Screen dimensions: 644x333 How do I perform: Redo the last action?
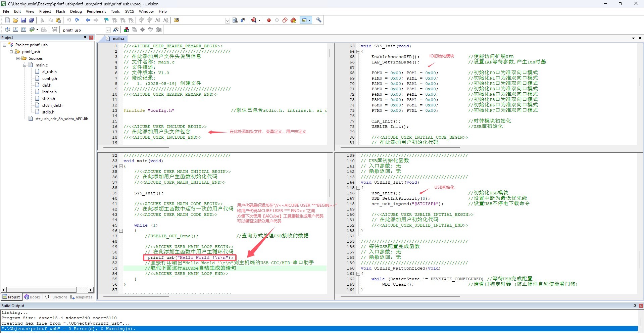77,20
